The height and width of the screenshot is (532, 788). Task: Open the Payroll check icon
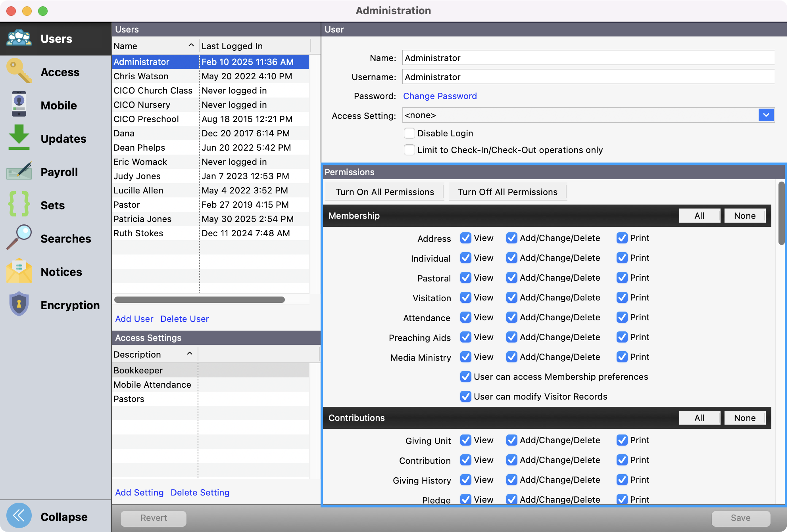click(x=19, y=172)
